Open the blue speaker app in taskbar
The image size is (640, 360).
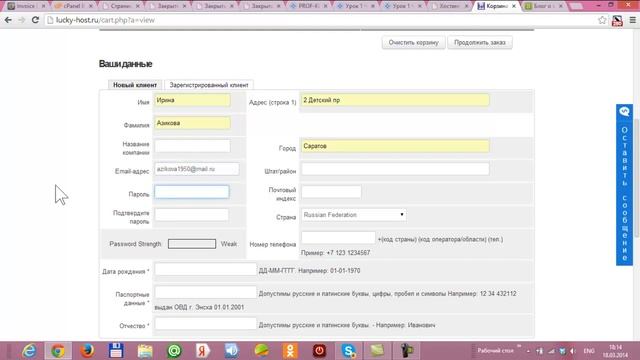[232, 351]
